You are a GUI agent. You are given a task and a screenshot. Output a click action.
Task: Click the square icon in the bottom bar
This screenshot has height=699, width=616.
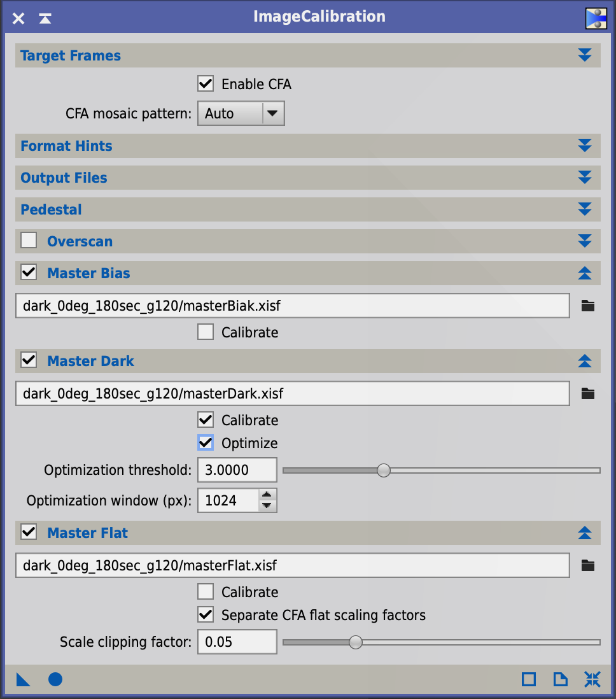coord(529,679)
